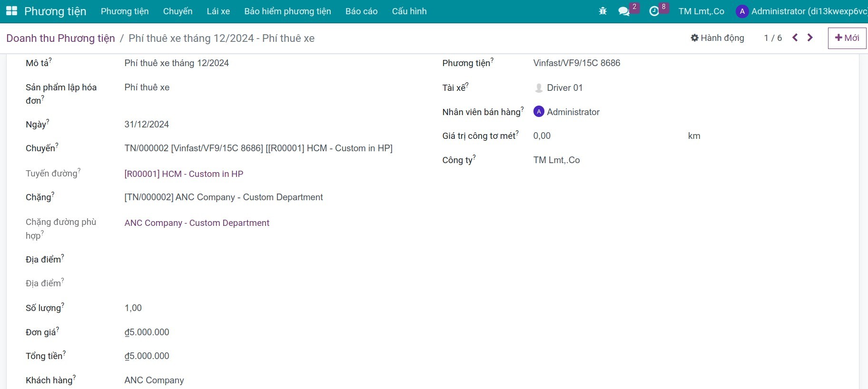Open the [R00001] HCM - Custom in HP route link

click(184, 174)
